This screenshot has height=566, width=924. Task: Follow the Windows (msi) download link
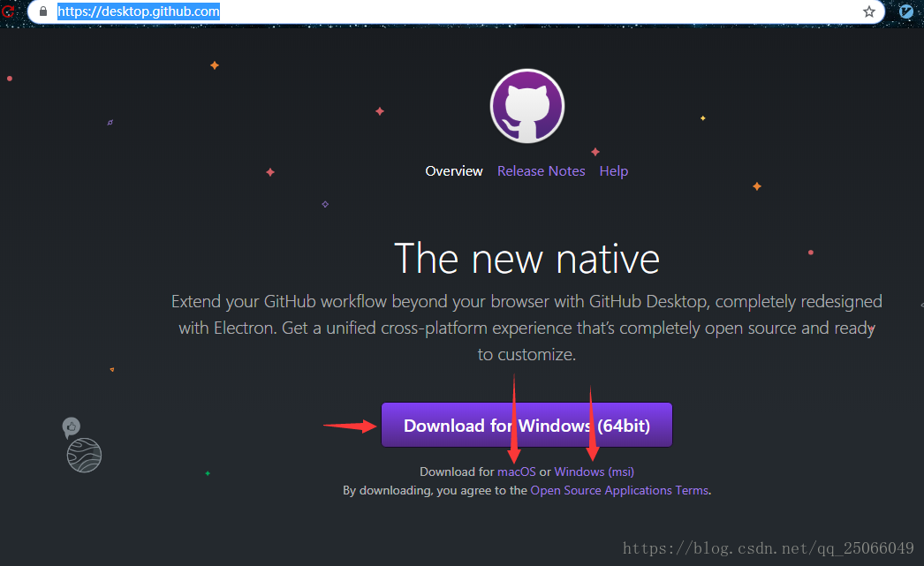tap(594, 472)
